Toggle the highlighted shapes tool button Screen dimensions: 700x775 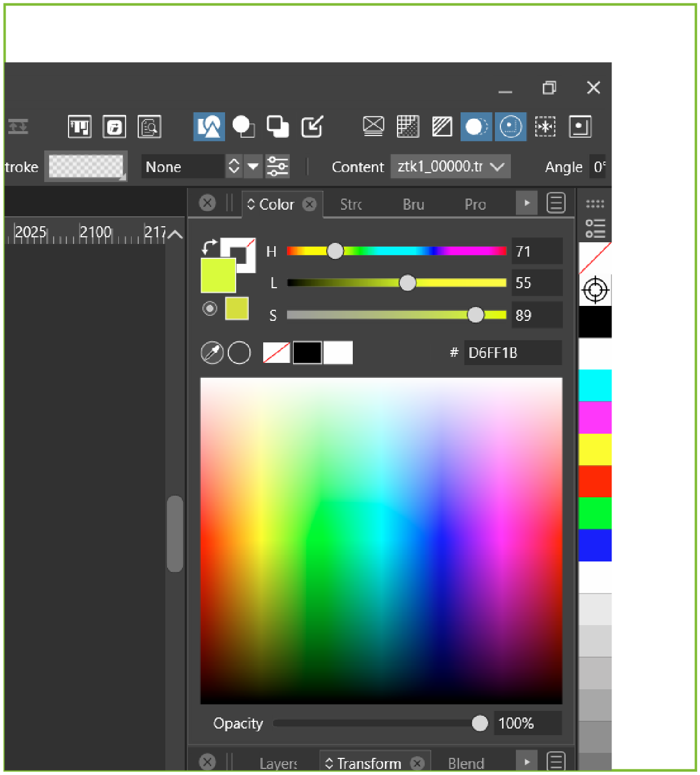pyautogui.click(x=208, y=127)
